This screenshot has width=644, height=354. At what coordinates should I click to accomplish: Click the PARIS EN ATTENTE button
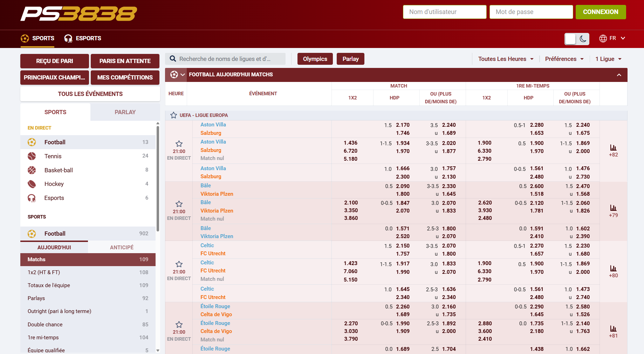pos(125,61)
